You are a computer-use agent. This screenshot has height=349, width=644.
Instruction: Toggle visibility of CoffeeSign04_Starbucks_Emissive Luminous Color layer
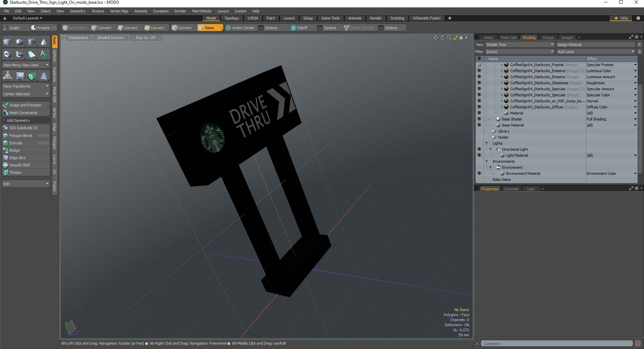[x=479, y=71]
